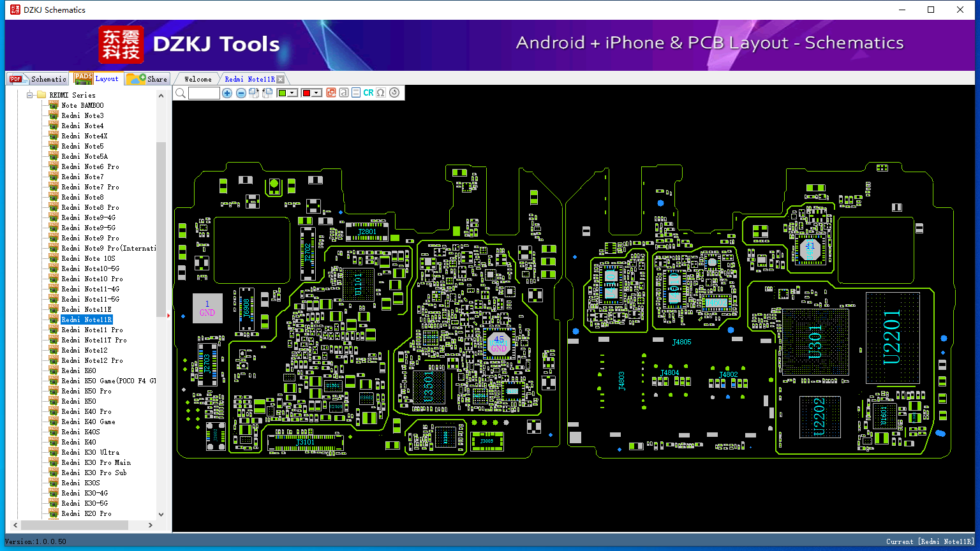Screen dimensions: 980x551
Task: Select Redmi Note11E in the tree
Action: pos(87,309)
